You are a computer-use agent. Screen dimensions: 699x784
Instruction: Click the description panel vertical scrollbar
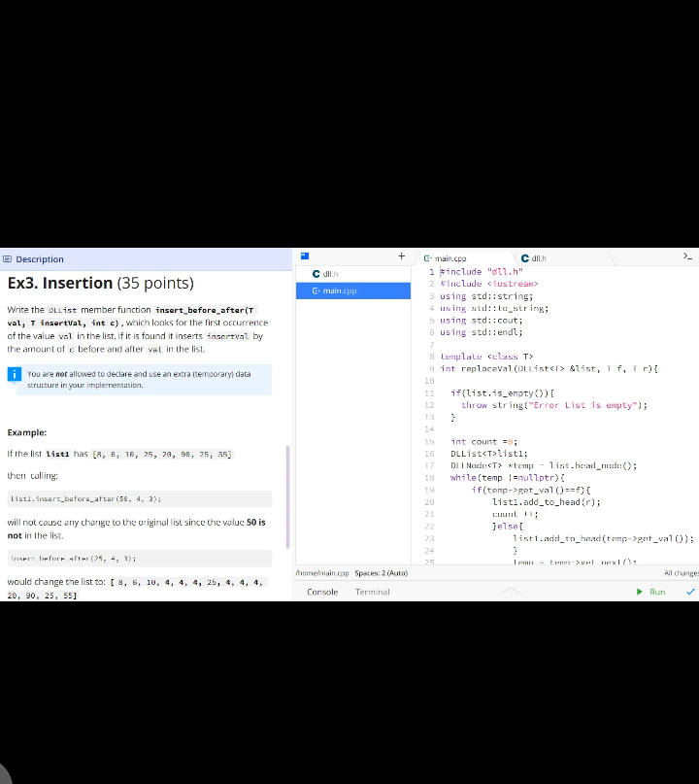(x=287, y=497)
